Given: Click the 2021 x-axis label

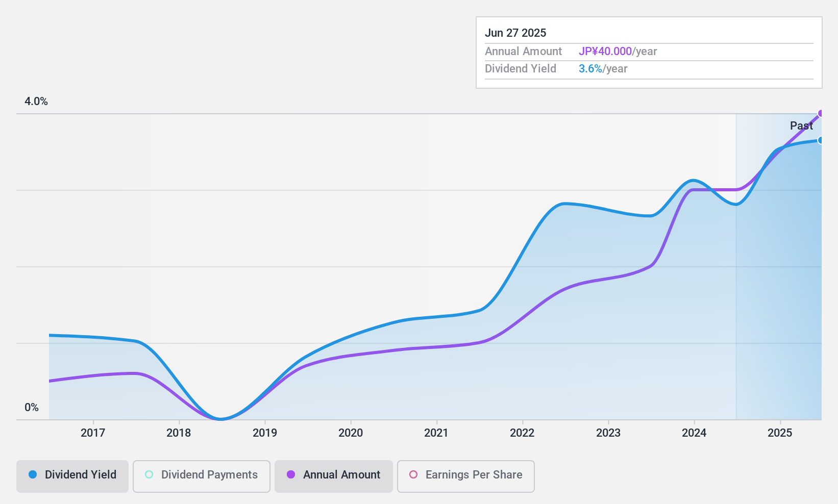Looking at the screenshot, I should [x=436, y=433].
